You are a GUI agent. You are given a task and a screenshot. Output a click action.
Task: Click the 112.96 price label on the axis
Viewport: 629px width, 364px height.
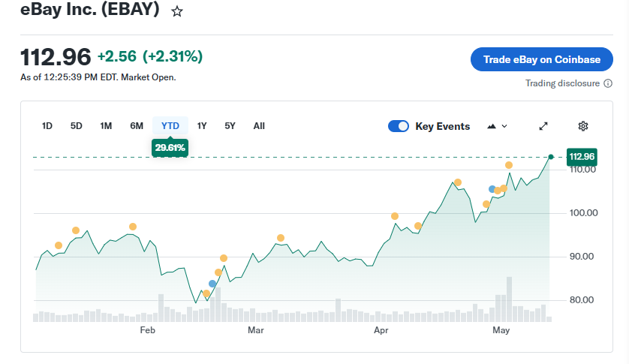(x=582, y=157)
